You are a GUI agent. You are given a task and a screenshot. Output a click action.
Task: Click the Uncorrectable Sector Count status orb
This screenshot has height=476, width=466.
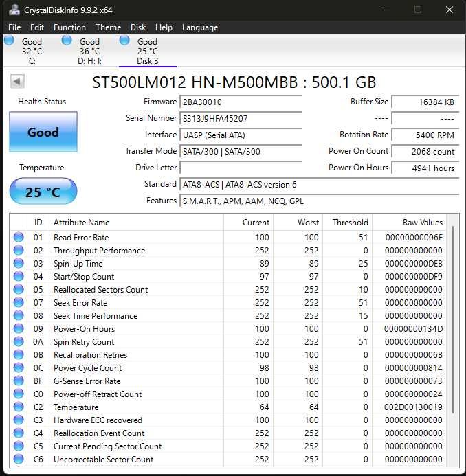pyautogui.click(x=19, y=459)
